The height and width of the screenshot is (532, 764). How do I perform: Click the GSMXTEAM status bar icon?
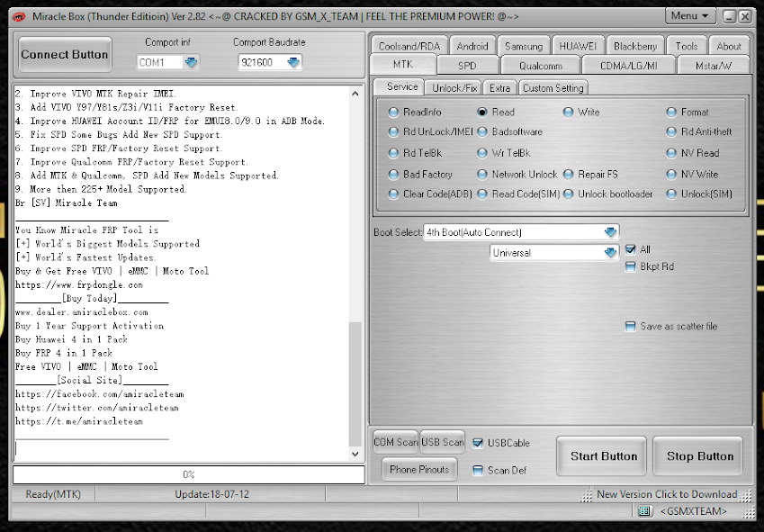coord(645,511)
